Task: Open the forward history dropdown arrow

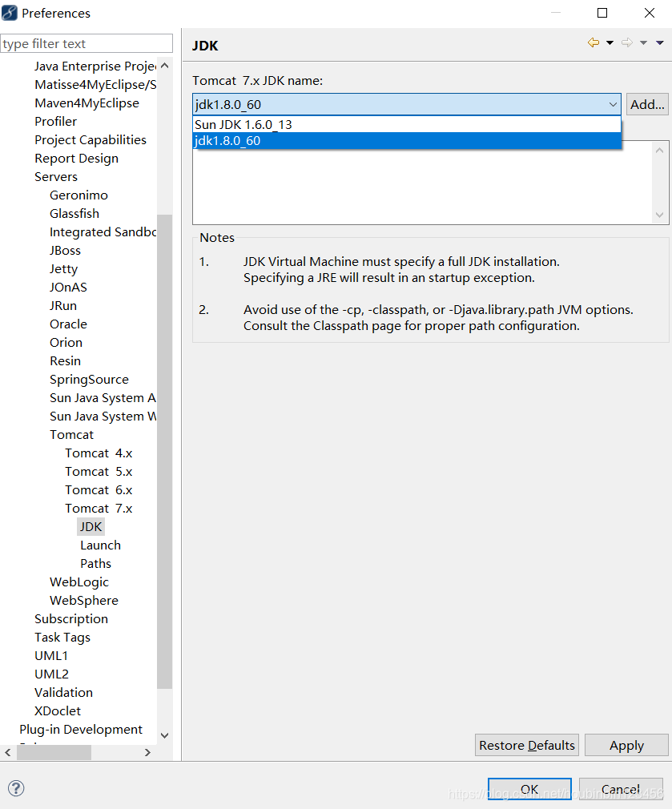Action: pos(644,42)
